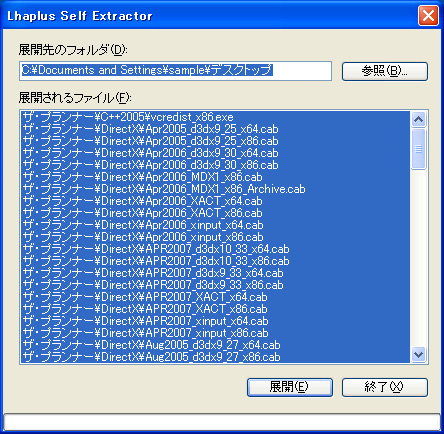Image resolution: width=444 pixels, height=434 pixels.
Task: Click the destination folder path field
Action: click(176, 71)
